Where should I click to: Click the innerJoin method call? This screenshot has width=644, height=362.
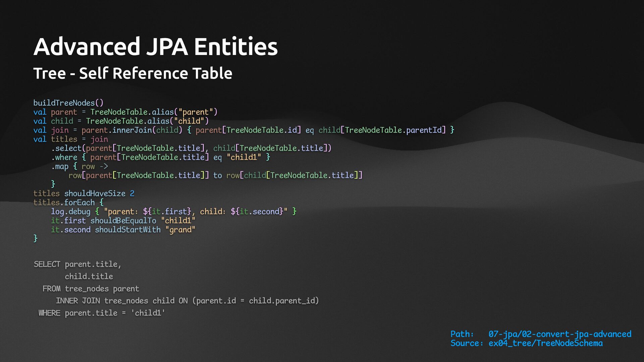pos(132,130)
